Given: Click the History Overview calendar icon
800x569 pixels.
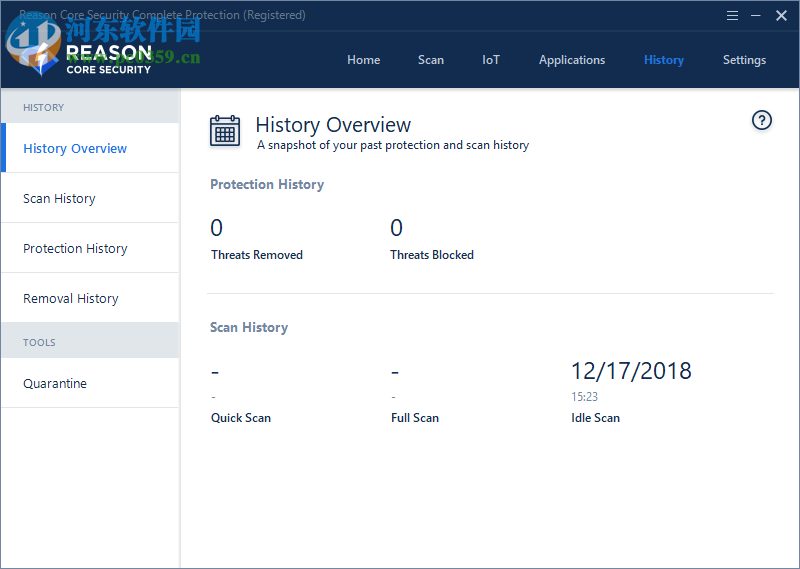Looking at the screenshot, I should (225, 131).
